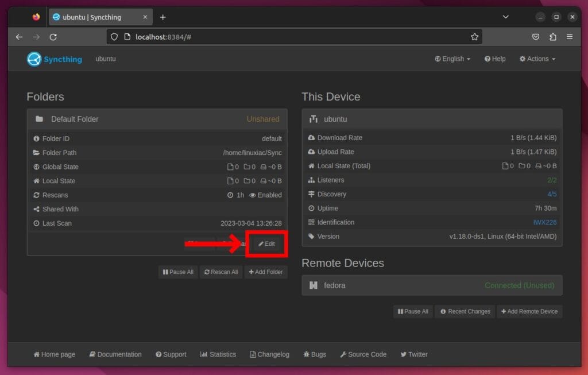
Task: Click the Listeners 2/2 value
Action: tap(552, 180)
